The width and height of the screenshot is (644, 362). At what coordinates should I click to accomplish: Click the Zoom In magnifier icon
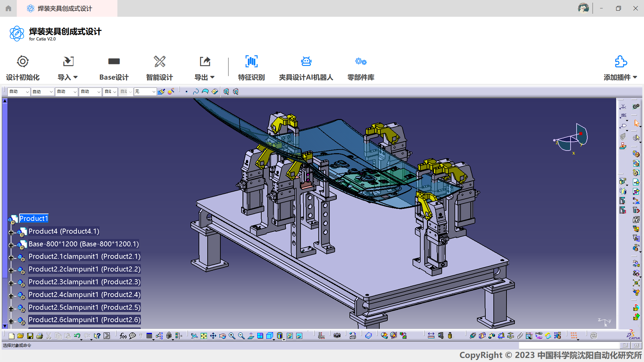232,336
